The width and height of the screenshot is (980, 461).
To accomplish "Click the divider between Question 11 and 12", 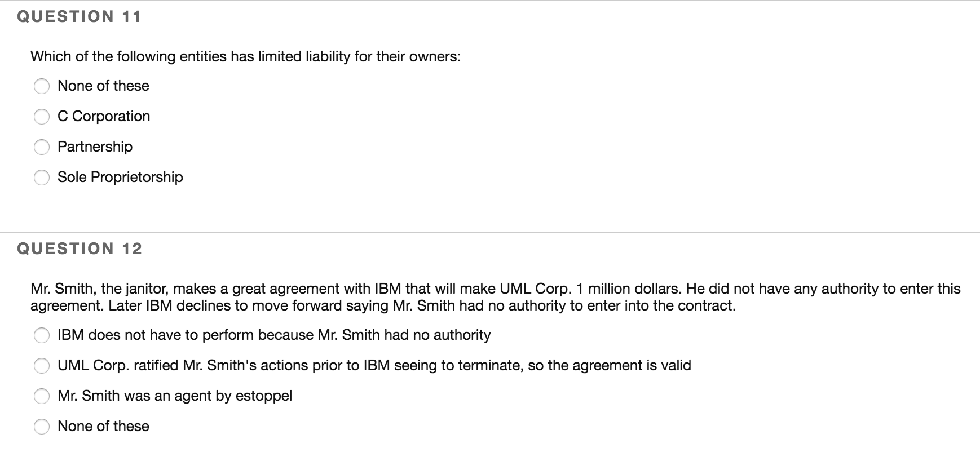I will pos(490,232).
